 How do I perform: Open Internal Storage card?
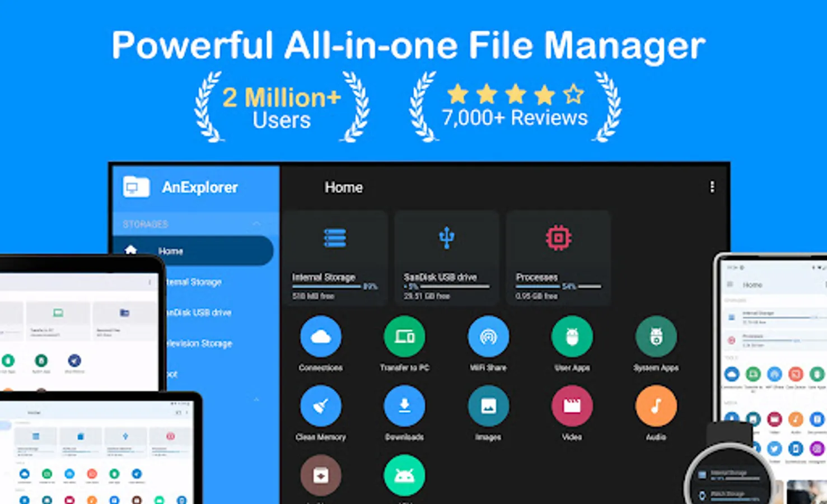tap(335, 258)
